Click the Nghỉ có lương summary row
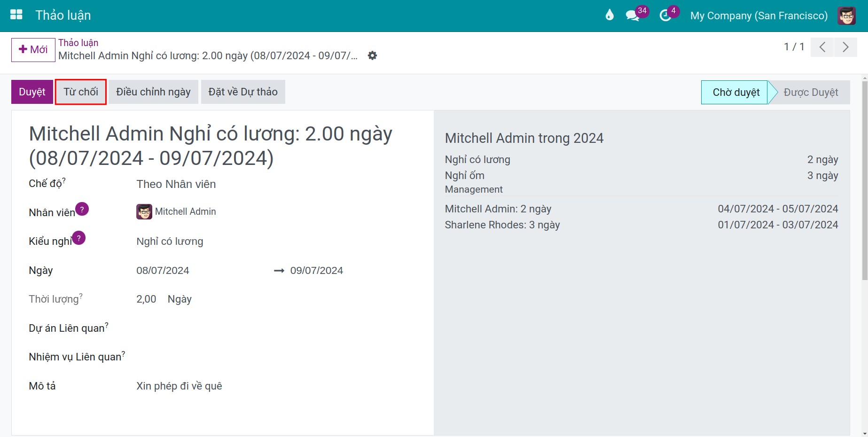The image size is (868, 437). point(641,160)
